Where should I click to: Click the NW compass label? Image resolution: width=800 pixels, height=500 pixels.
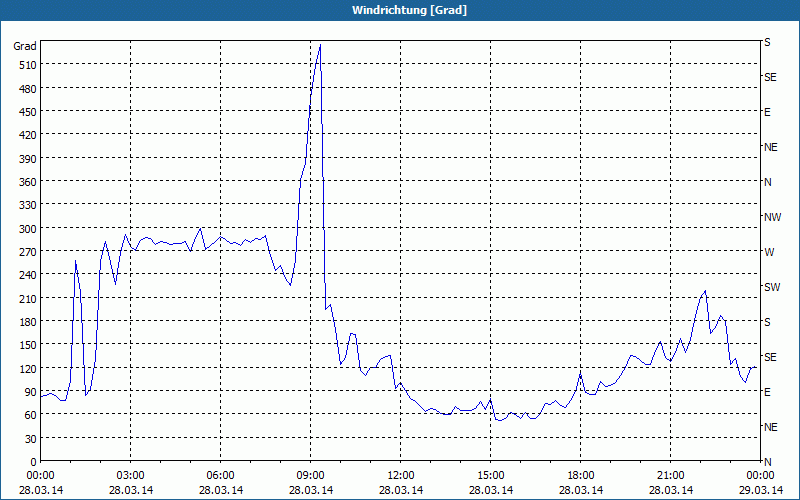(x=772, y=217)
